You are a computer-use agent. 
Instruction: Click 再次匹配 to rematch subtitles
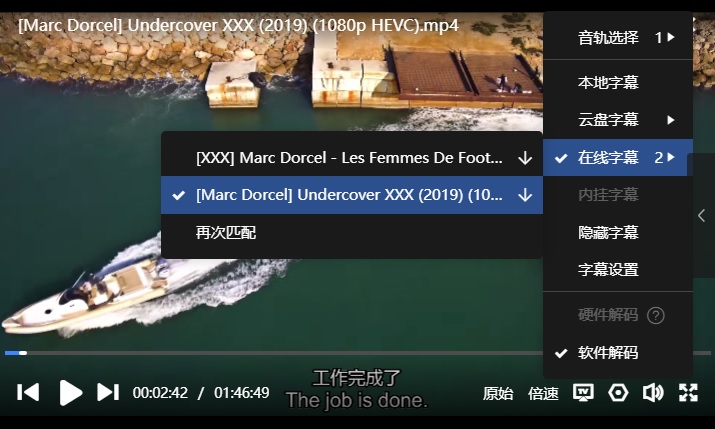(x=352, y=233)
